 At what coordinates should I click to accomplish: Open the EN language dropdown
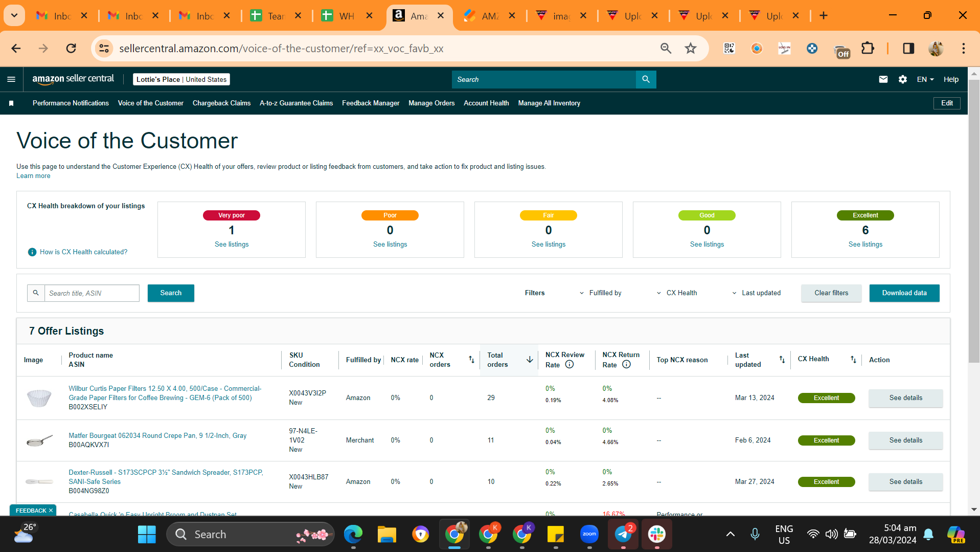[925, 79]
